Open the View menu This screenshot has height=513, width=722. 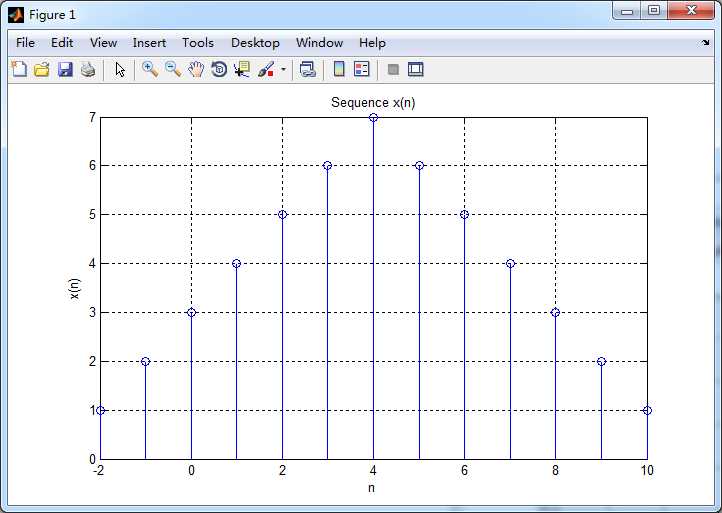[x=103, y=43]
